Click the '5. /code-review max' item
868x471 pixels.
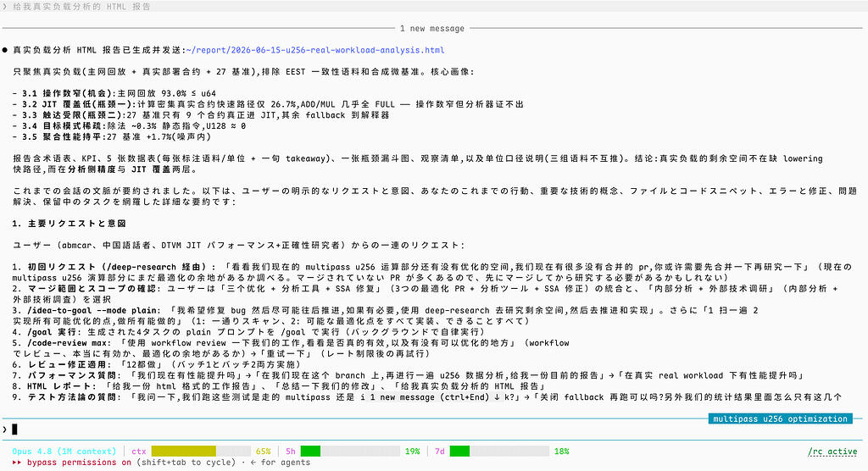click(x=291, y=347)
